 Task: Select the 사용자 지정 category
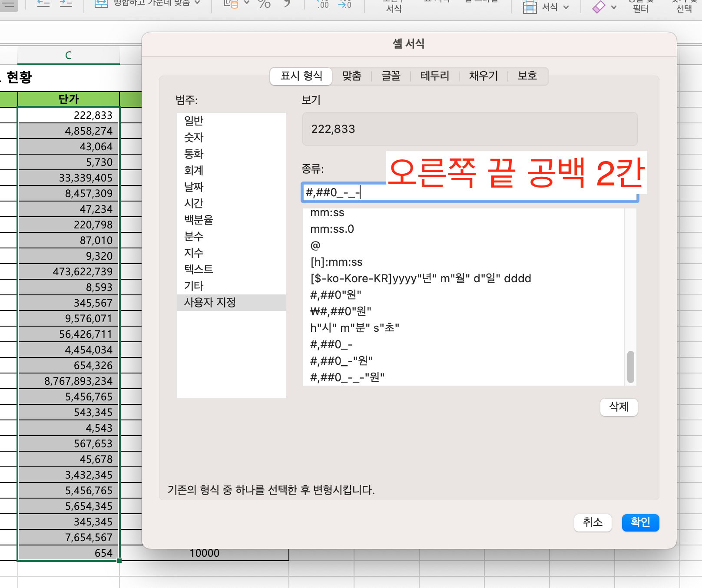(232, 303)
